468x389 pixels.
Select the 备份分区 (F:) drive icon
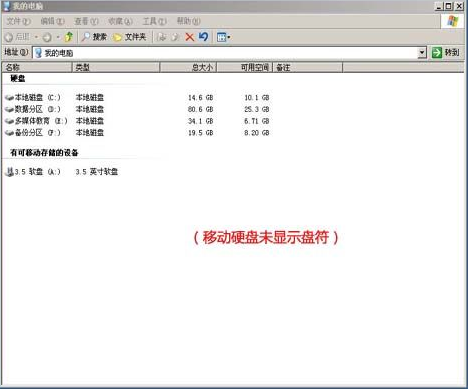pyautogui.click(x=9, y=133)
